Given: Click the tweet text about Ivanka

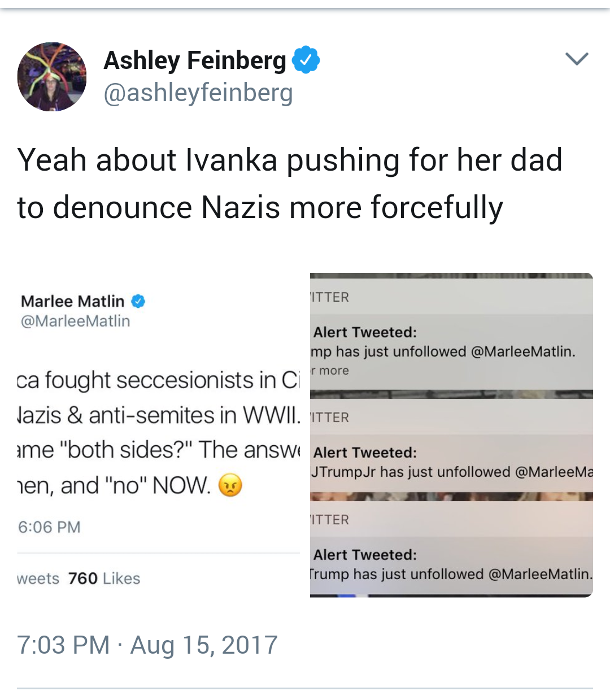Looking at the screenshot, I should coord(289,183).
